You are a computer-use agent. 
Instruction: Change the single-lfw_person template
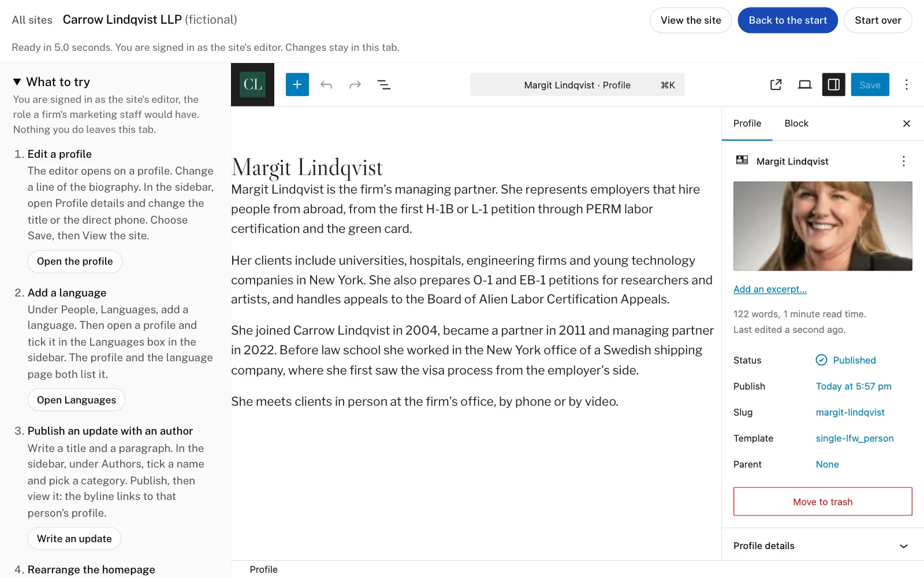[855, 438]
